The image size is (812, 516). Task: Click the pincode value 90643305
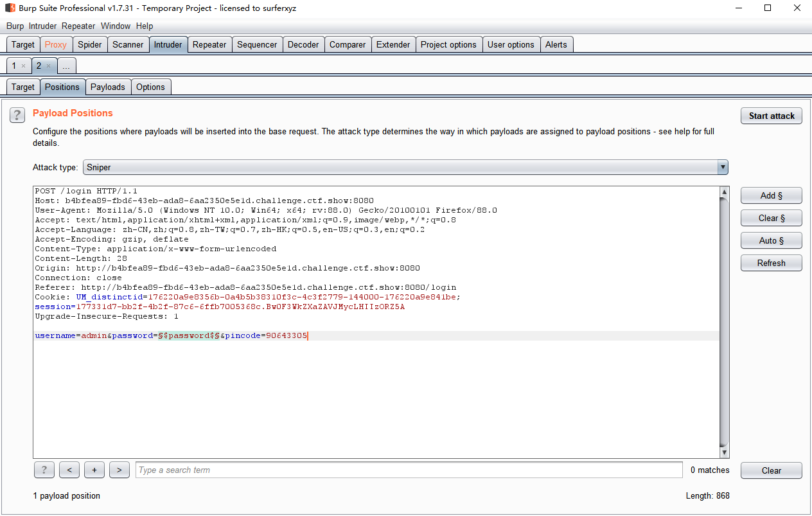[287, 335]
